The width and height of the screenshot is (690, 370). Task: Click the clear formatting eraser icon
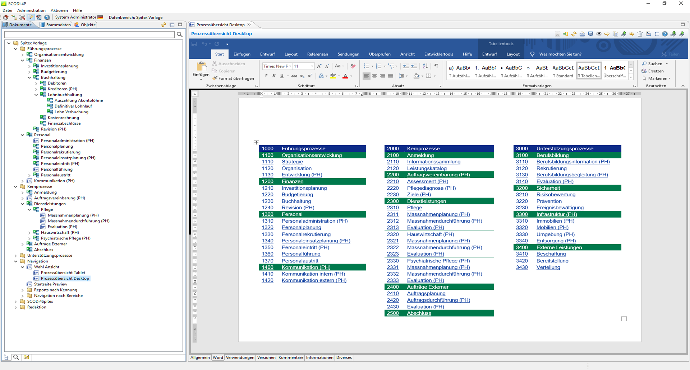coord(352,66)
